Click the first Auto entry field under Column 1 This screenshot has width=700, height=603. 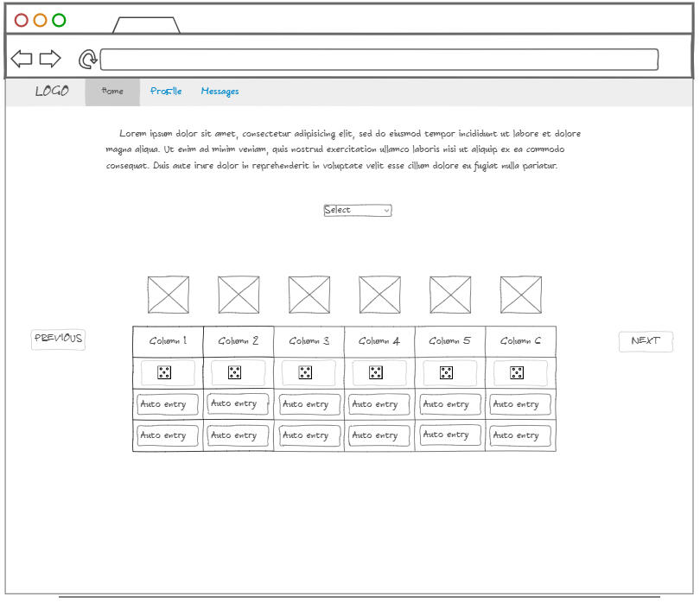click(x=167, y=404)
